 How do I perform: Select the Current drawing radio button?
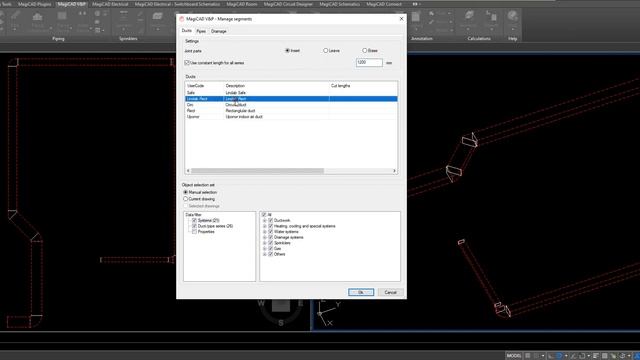coord(186,199)
